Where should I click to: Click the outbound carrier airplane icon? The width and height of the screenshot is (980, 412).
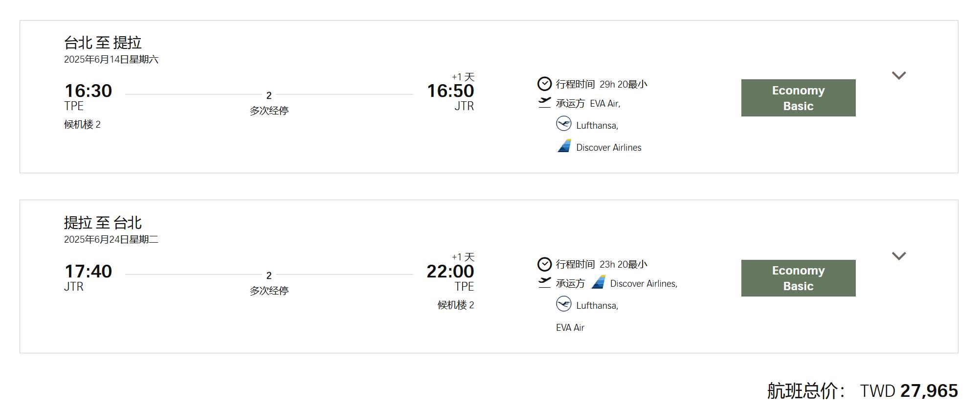pyautogui.click(x=544, y=103)
